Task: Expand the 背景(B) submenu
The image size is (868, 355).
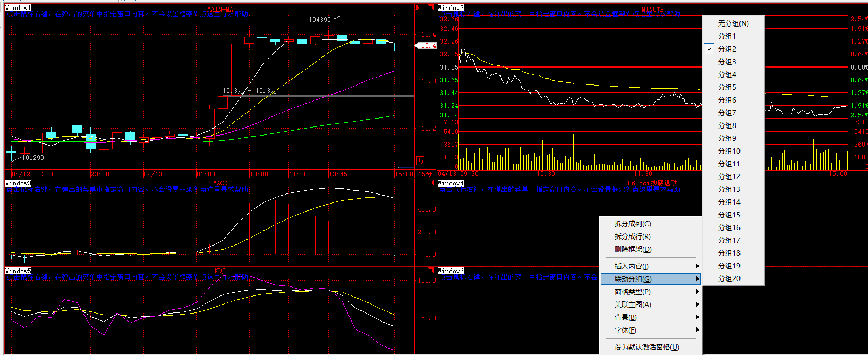Action: pos(651,317)
